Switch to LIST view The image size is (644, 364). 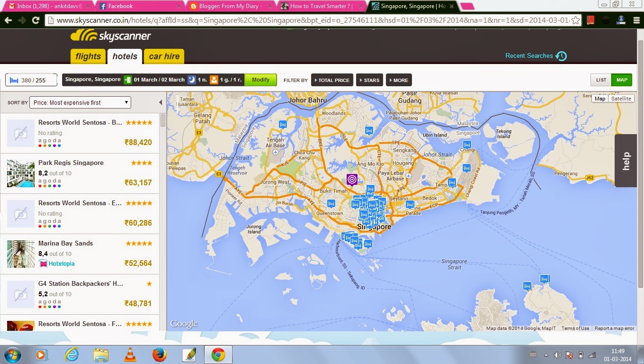click(x=601, y=80)
